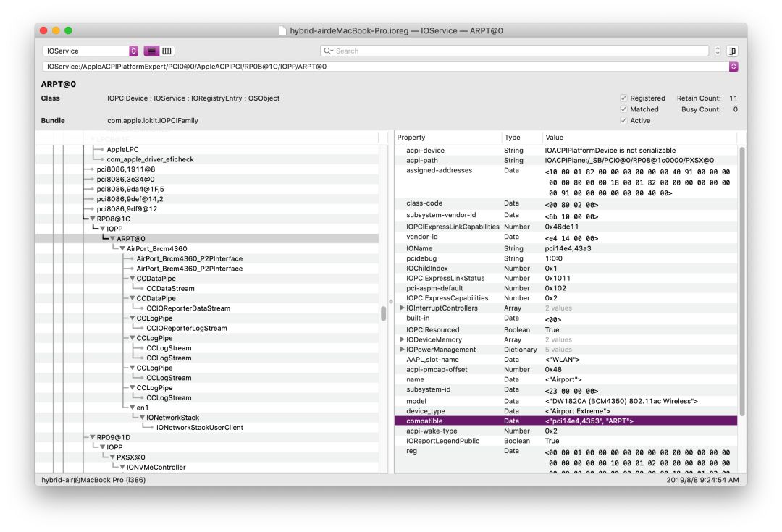Image resolution: width=782 pixels, height=532 pixels.
Task: Select the pcidebug property row
Action: (x=566, y=258)
